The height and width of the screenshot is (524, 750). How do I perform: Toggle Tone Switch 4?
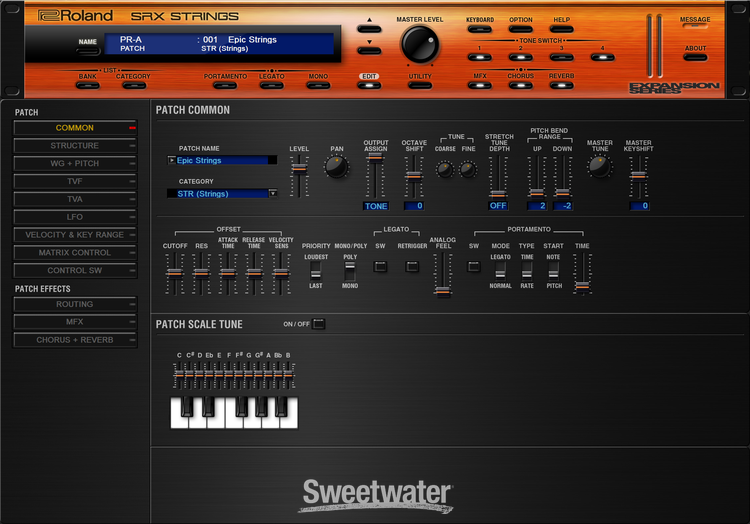(603, 57)
